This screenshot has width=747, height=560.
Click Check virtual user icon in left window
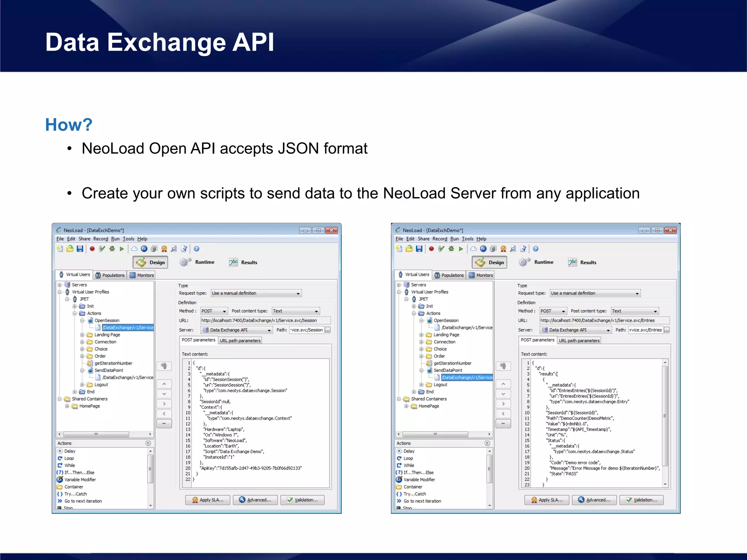click(x=102, y=249)
